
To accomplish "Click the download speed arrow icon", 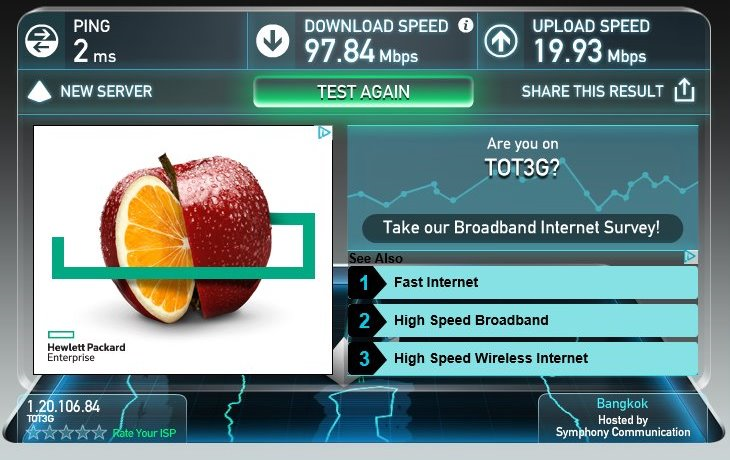I will [x=272, y=41].
